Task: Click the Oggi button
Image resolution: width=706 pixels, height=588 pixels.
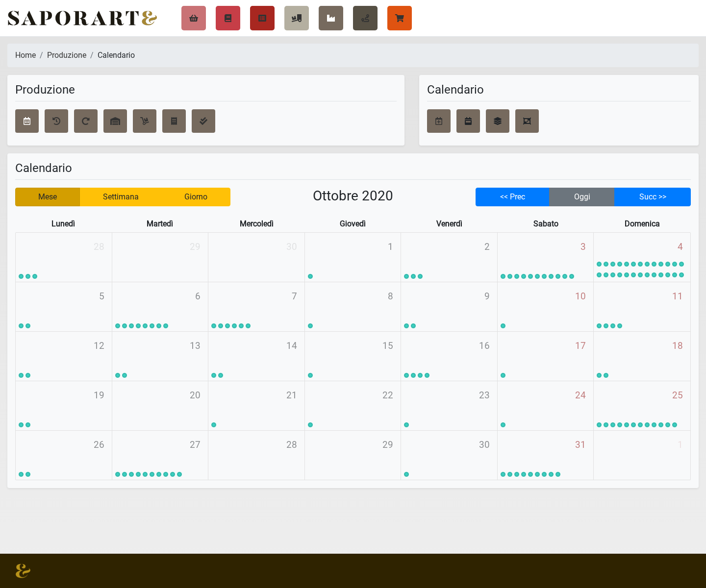Action: coord(582,197)
